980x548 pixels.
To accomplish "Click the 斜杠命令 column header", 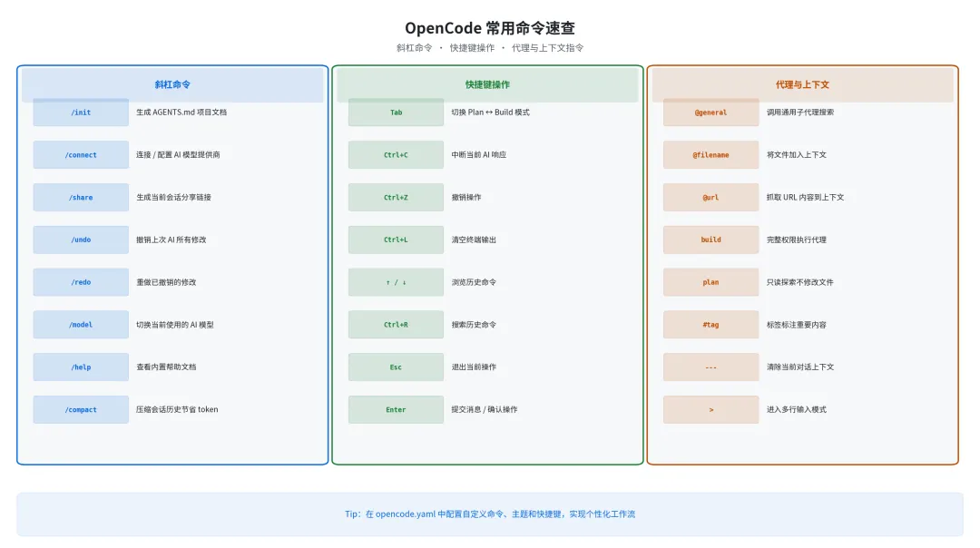I will 172,84.
